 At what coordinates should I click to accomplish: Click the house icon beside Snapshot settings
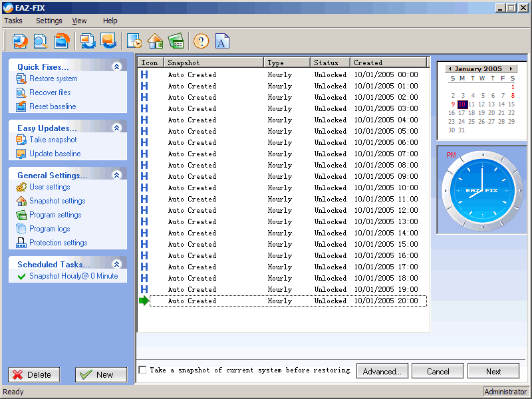pyautogui.click(x=21, y=201)
